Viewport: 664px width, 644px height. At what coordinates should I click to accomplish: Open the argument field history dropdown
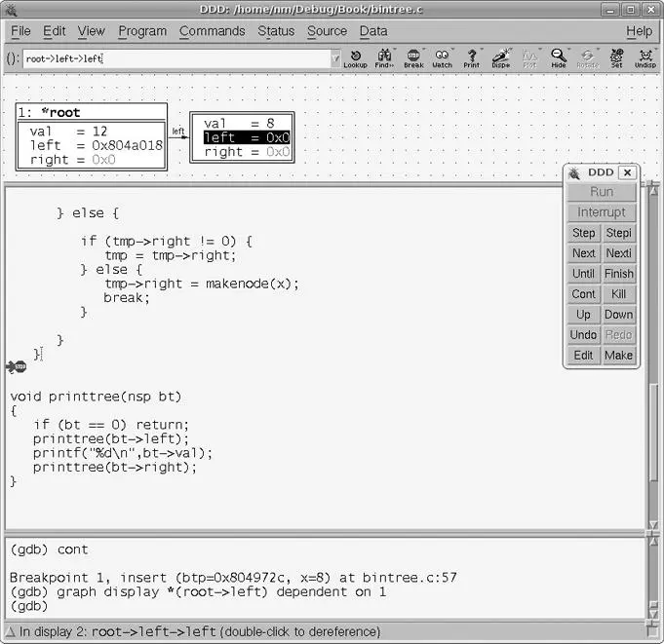click(x=336, y=59)
